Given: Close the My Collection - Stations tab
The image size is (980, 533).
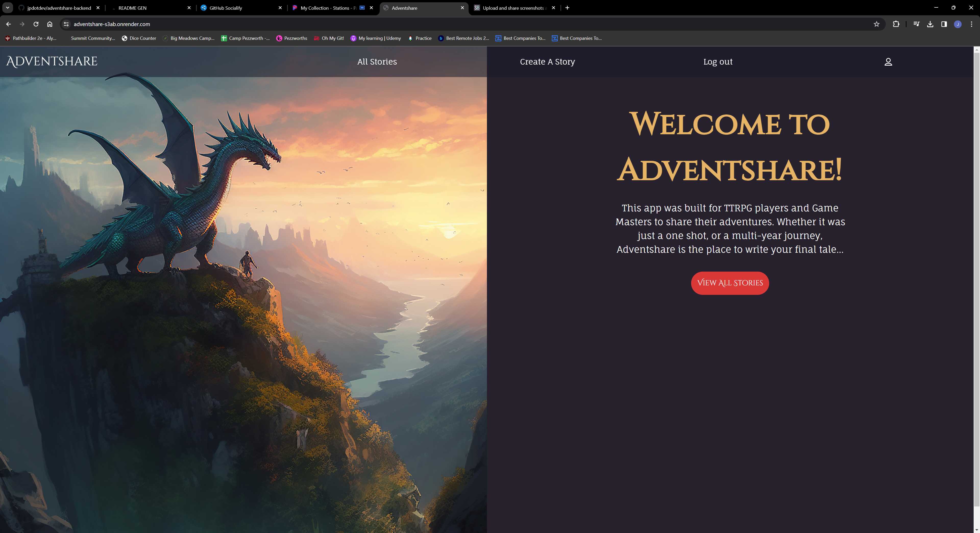Looking at the screenshot, I should pos(371,8).
